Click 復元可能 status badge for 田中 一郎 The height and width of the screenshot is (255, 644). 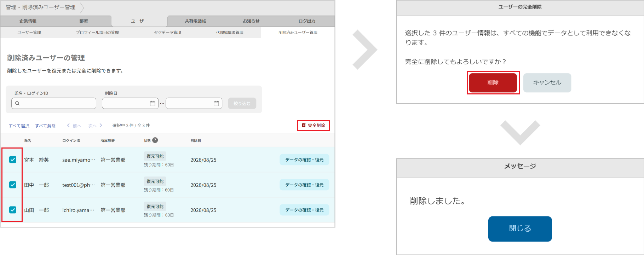coord(155,181)
